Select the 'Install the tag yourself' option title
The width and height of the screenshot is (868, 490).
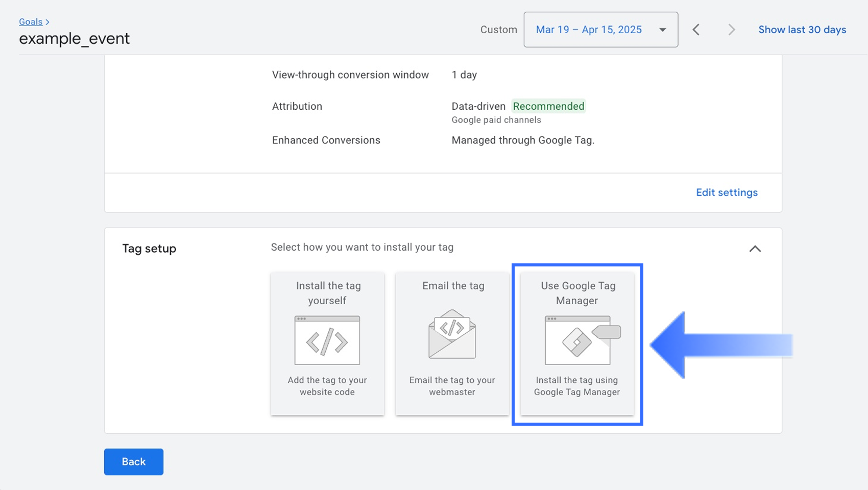pyautogui.click(x=328, y=293)
